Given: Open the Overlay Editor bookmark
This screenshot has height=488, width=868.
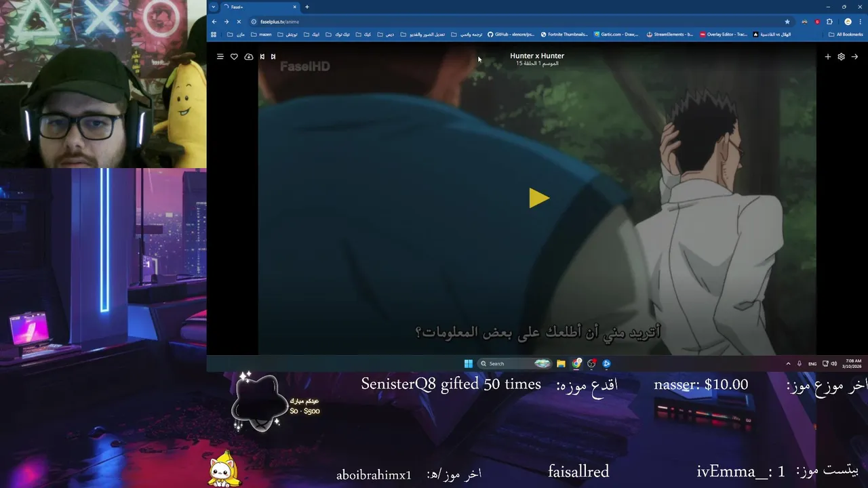Looking at the screenshot, I should click(x=723, y=34).
